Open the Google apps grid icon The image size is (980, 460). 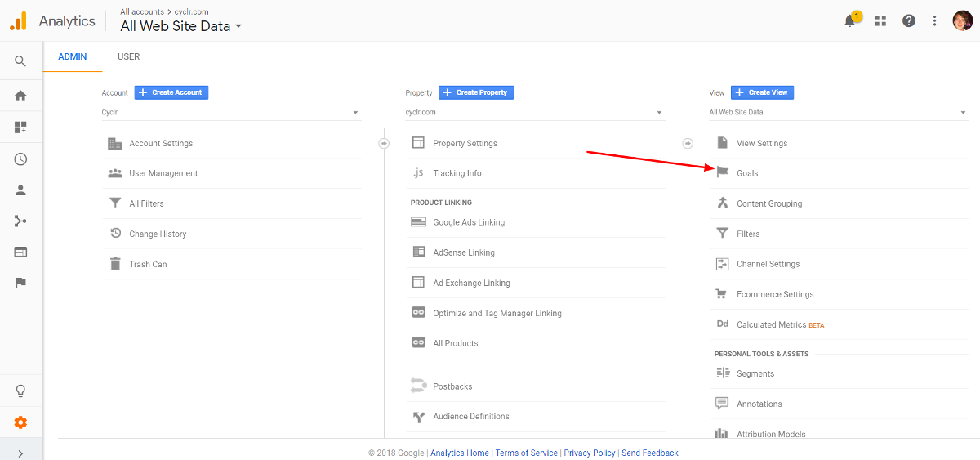click(x=880, y=20)
